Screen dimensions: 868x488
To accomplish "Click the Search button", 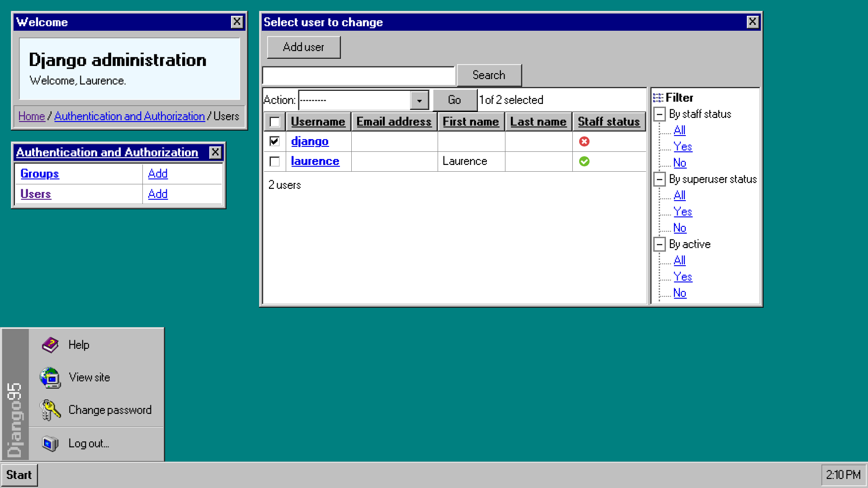I will tap(489, 75).
